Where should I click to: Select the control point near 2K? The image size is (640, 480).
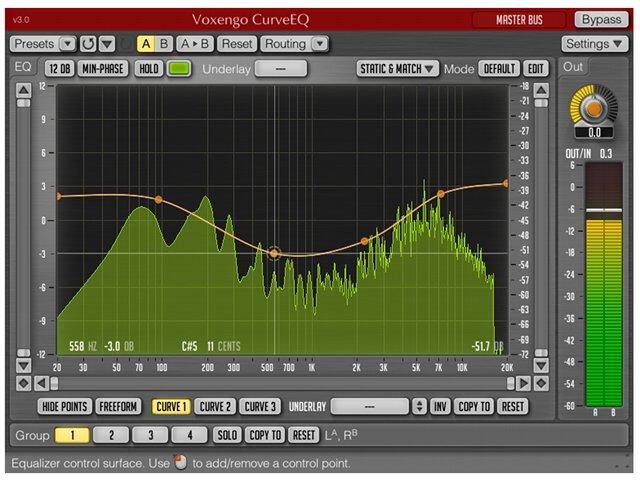point(364,242)
